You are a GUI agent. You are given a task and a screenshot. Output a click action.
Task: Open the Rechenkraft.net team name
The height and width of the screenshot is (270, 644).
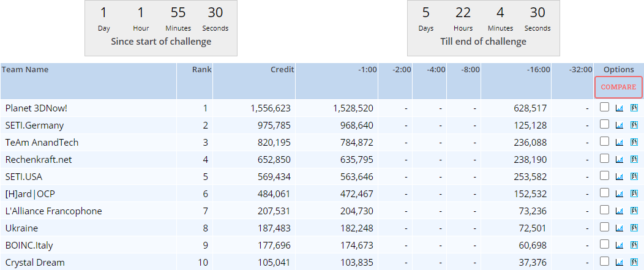pos(39,160)
